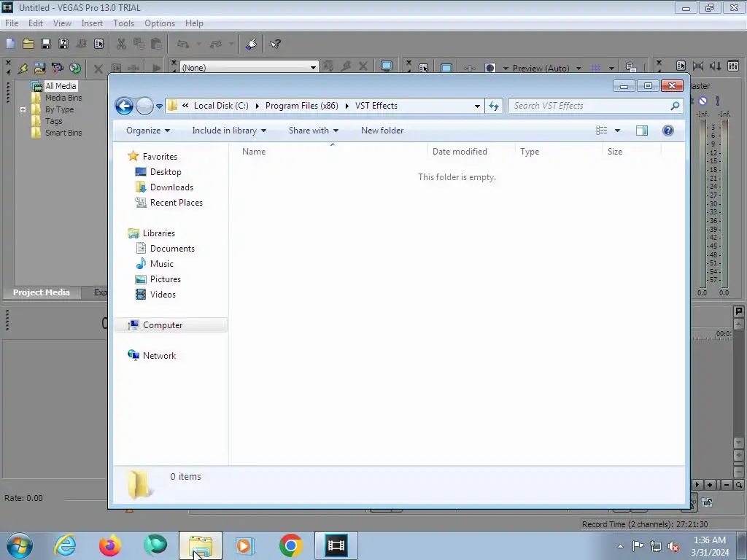Viewport: 747px width, 560px height.
Task: Click the mixing console icon in the Master toolbar
Action: (x=733, y=66)
